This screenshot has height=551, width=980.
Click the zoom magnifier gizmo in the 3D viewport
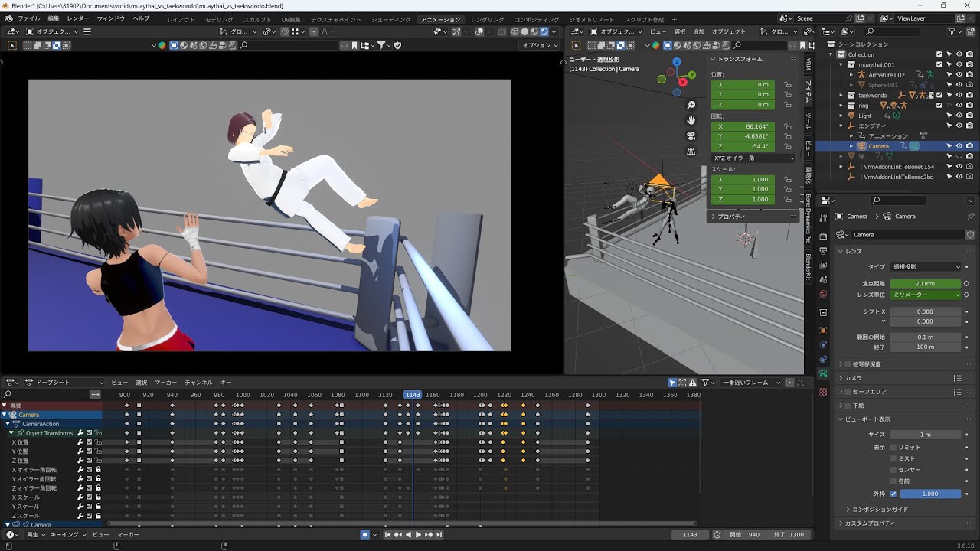(x=691, y=105)
